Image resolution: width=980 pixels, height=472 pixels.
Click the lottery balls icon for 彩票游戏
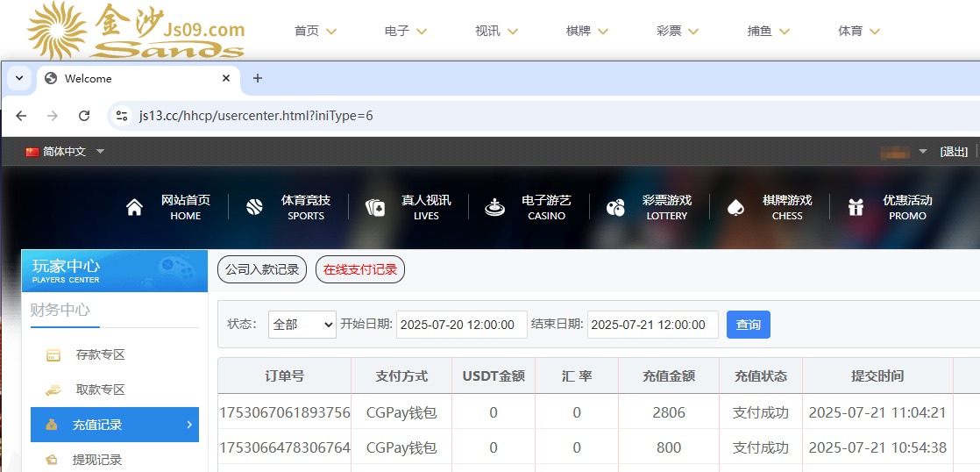[x=616, y=208]
